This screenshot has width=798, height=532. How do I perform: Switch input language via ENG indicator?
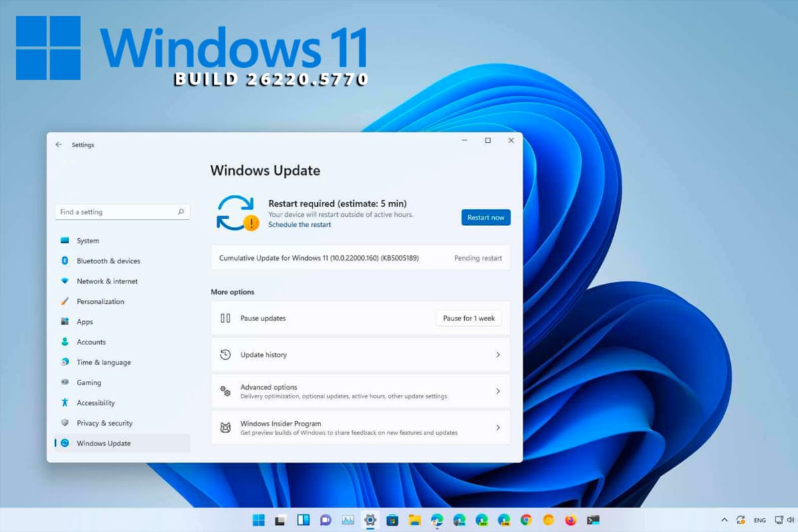click(759, 520)
